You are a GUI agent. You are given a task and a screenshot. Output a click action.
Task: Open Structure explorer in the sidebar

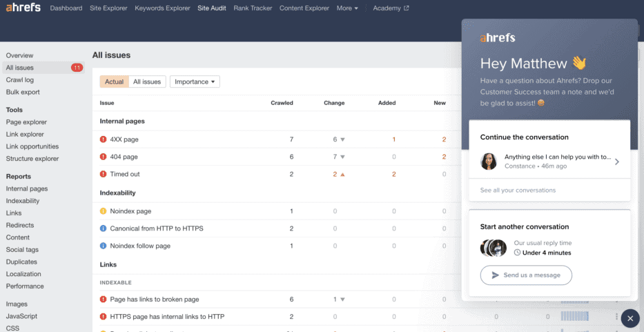tap(32, 159)
